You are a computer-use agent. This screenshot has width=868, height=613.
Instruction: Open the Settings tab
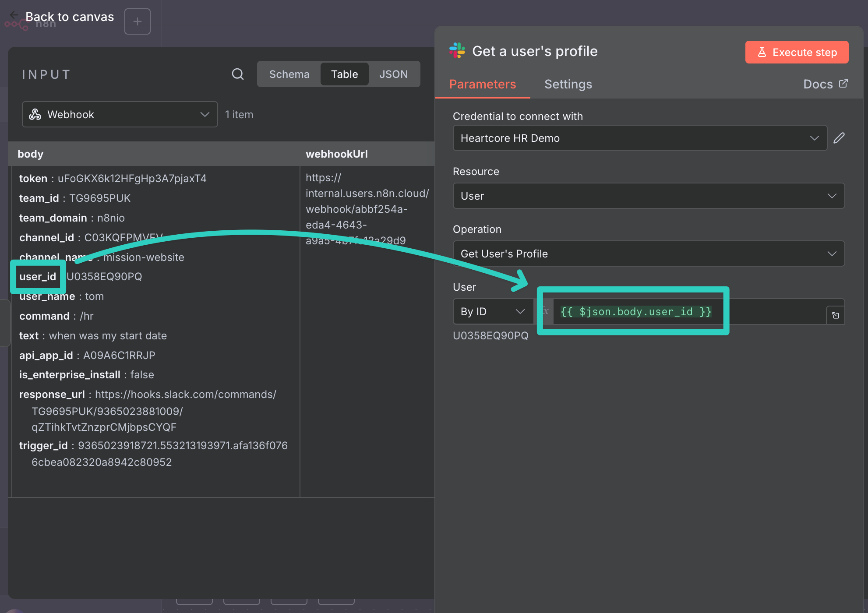(x=568, y=84)
